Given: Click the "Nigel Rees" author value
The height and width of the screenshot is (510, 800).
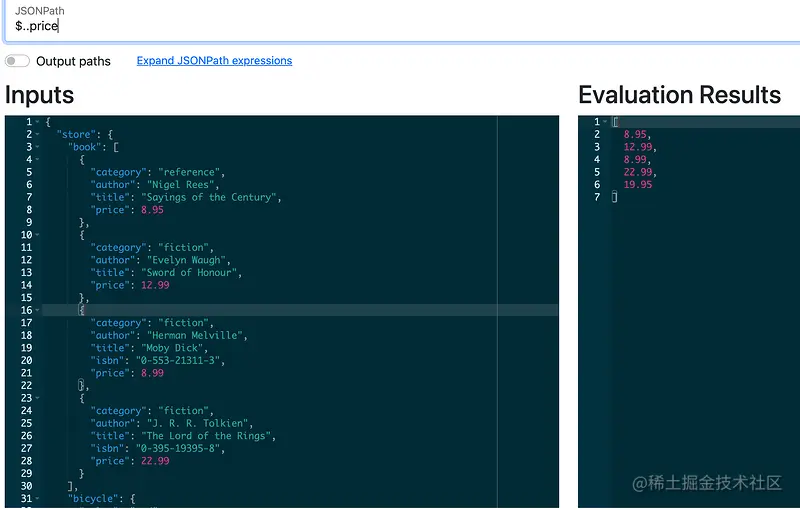Looking at the screenshot, I should 183,185.
